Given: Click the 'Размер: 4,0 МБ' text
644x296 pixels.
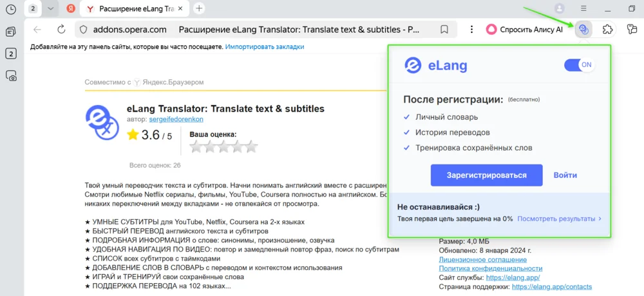Looking at the screenshot, I should click(x=464, y=241).
